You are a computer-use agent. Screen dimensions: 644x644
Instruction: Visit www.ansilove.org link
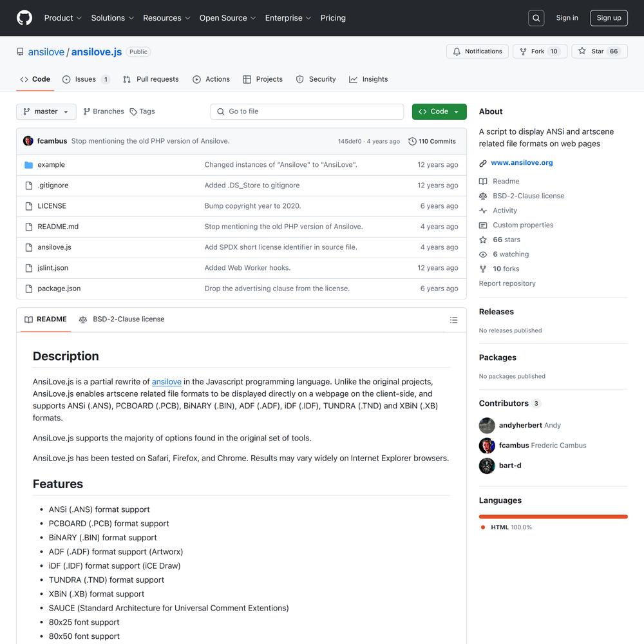point(522,163)
